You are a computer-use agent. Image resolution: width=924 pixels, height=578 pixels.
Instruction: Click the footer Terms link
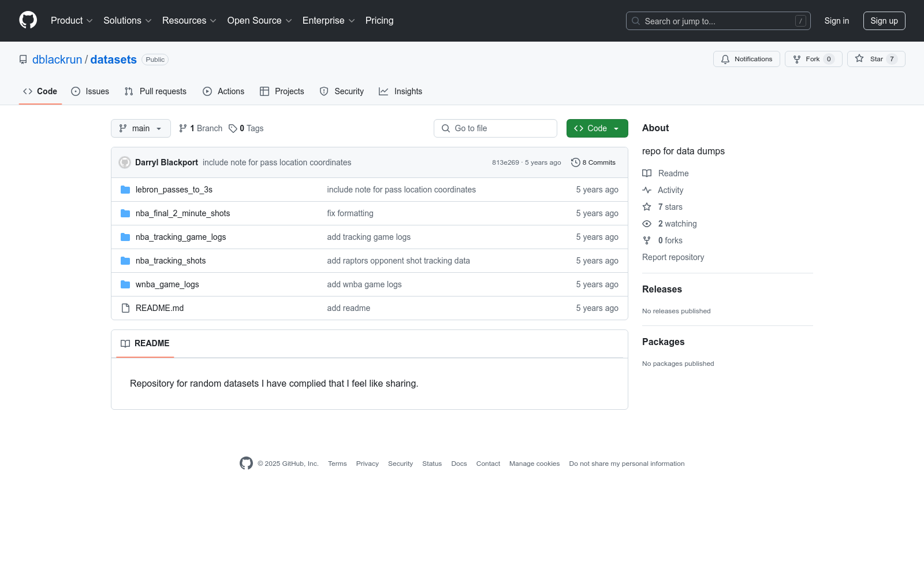(337, 464)
